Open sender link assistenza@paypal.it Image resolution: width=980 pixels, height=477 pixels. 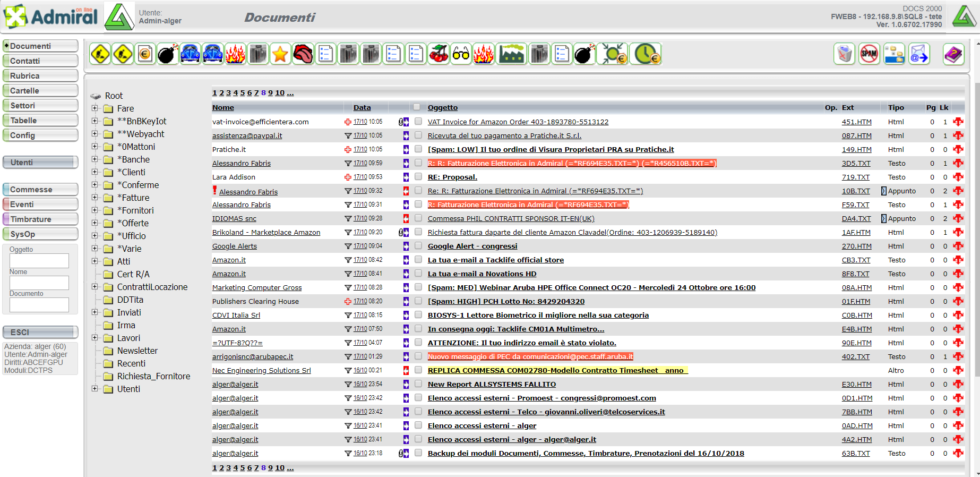click(247, 135)
